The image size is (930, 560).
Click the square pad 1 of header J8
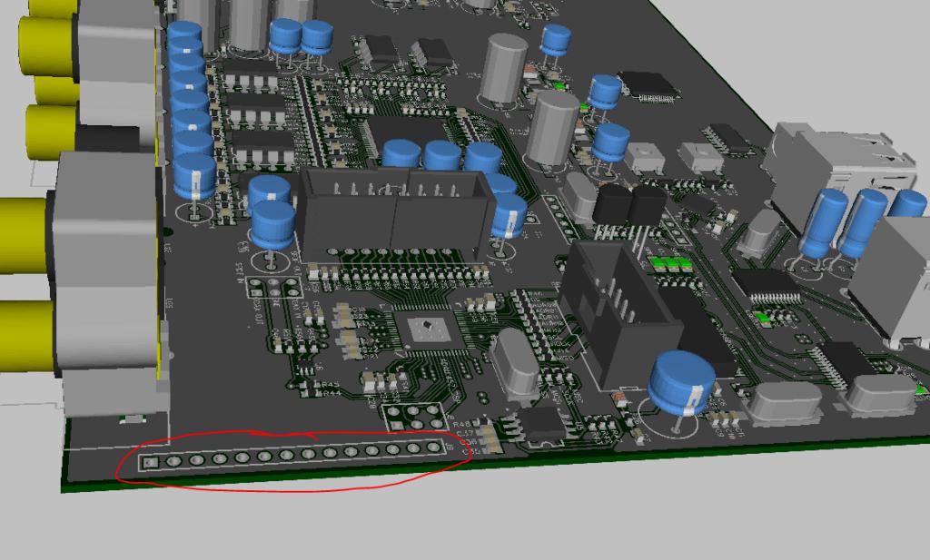[150, 461]
